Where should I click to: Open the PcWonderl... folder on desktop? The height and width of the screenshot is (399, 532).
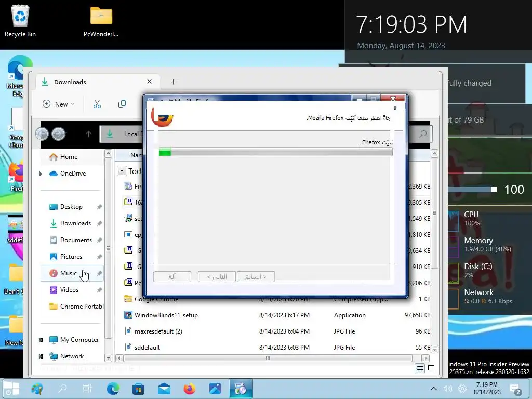[x=101, y=21]
